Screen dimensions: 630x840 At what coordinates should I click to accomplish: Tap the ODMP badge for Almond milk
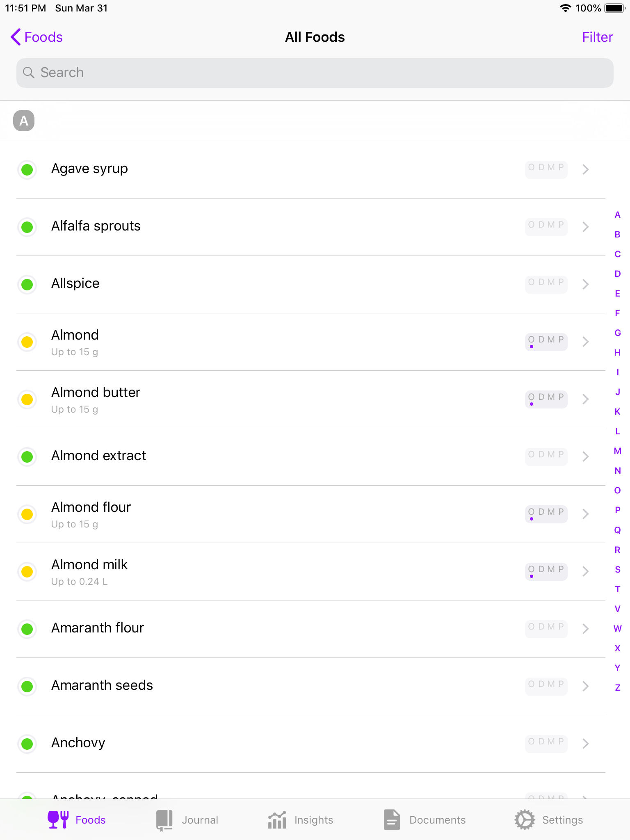point(546,571)
